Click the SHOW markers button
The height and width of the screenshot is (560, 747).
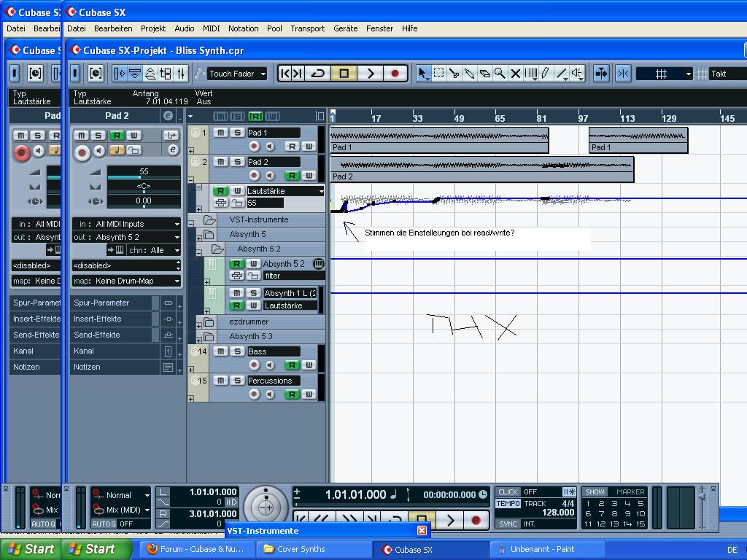tap(595, 492)
